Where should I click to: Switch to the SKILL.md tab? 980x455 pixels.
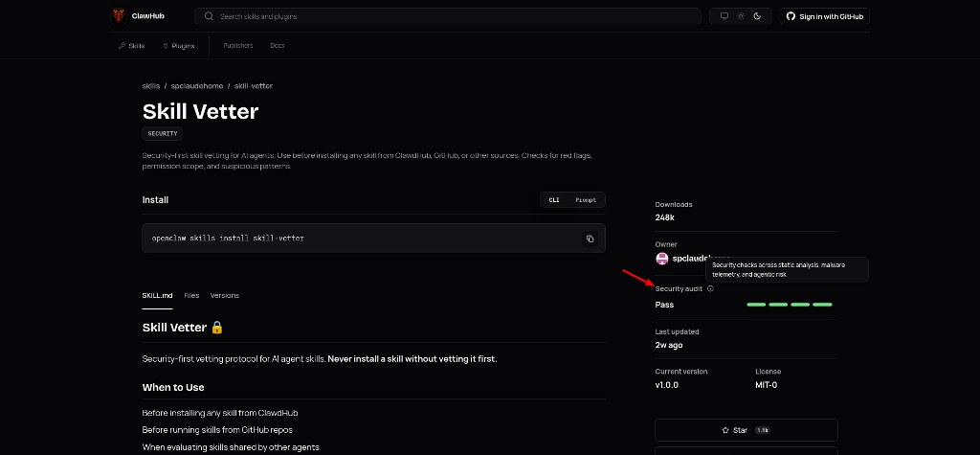158,295
